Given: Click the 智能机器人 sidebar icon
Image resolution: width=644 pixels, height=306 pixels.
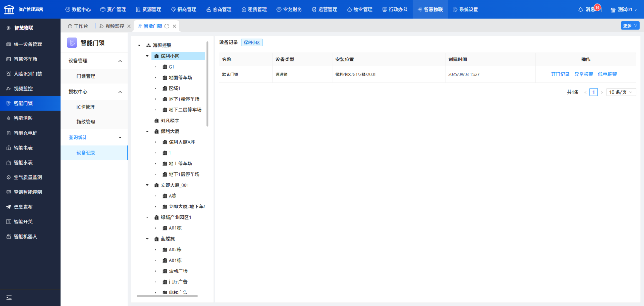Looking at the screenshot, I should pos(9,236).
